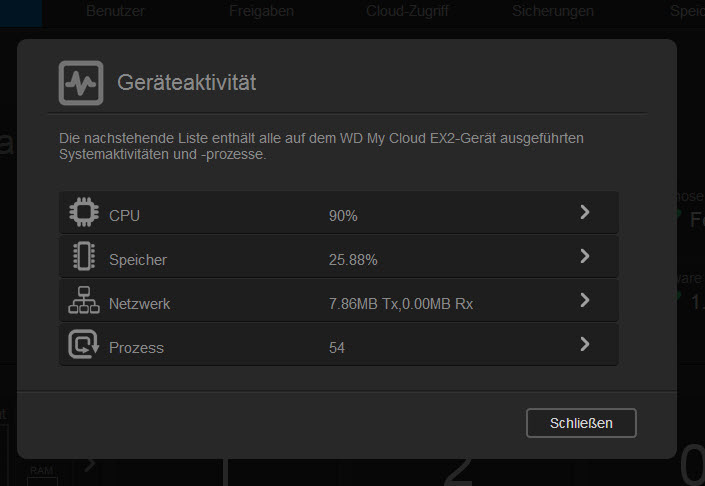This screenshot has height=486, width=705.
Task: Click the 7.86MB Tx network value
Action: pos(364,304)
